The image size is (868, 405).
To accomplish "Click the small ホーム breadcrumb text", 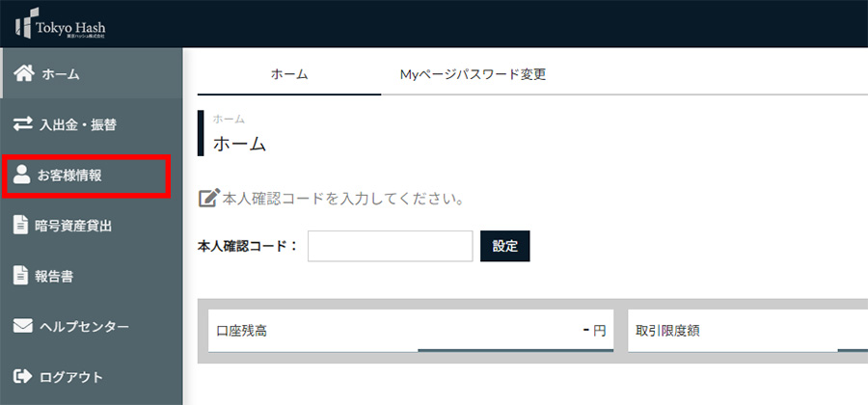I will pyautogui.click(x=229, y=119).
